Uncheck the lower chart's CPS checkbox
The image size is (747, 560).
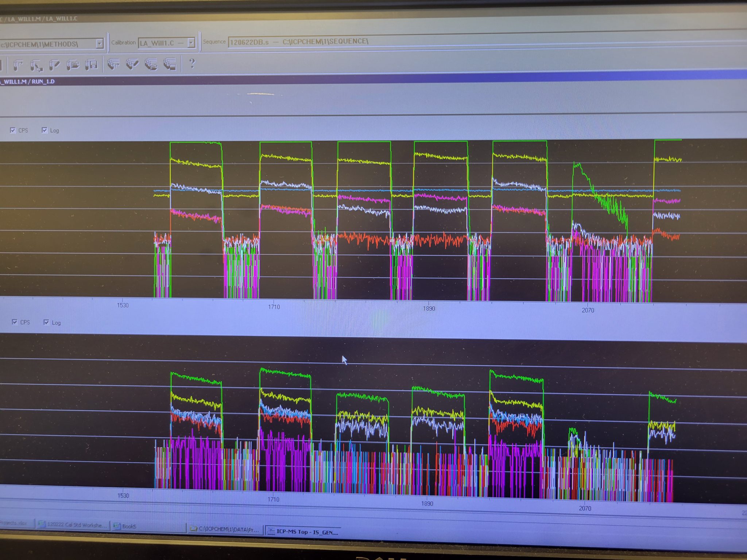coord(15,322)
